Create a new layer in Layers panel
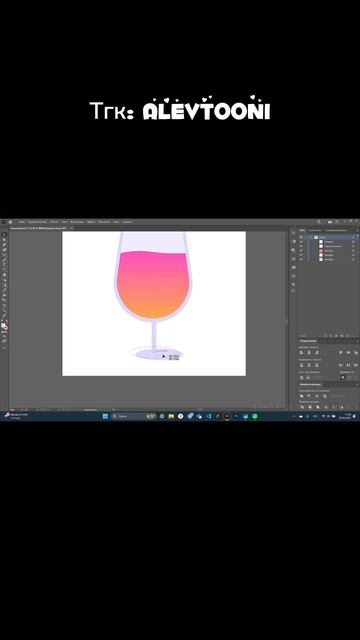This screenshot has width=360, height=640. tap(347, 336)
